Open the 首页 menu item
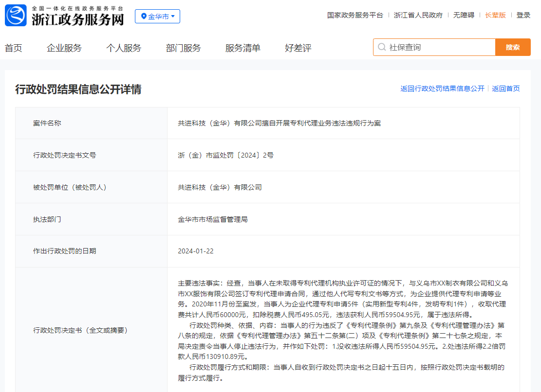Screen dimensions: 541x392 [x=14, y=48]
